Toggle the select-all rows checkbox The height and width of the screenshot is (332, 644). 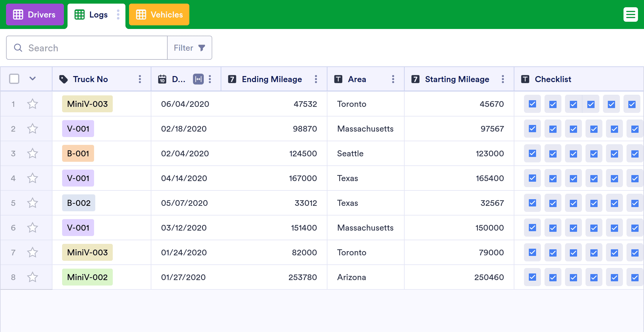point(14,79)
